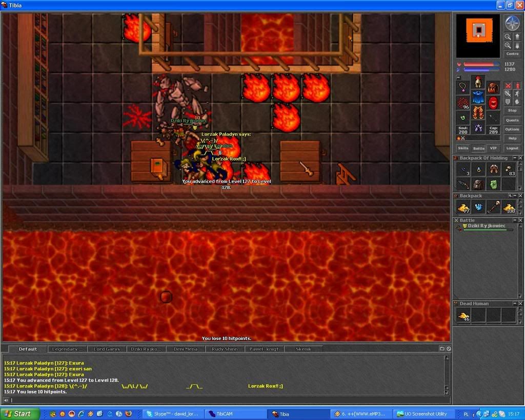525x420 pixels.
Task: Click the Stop button
Action: pyautogui.click(x=512, y=111)
